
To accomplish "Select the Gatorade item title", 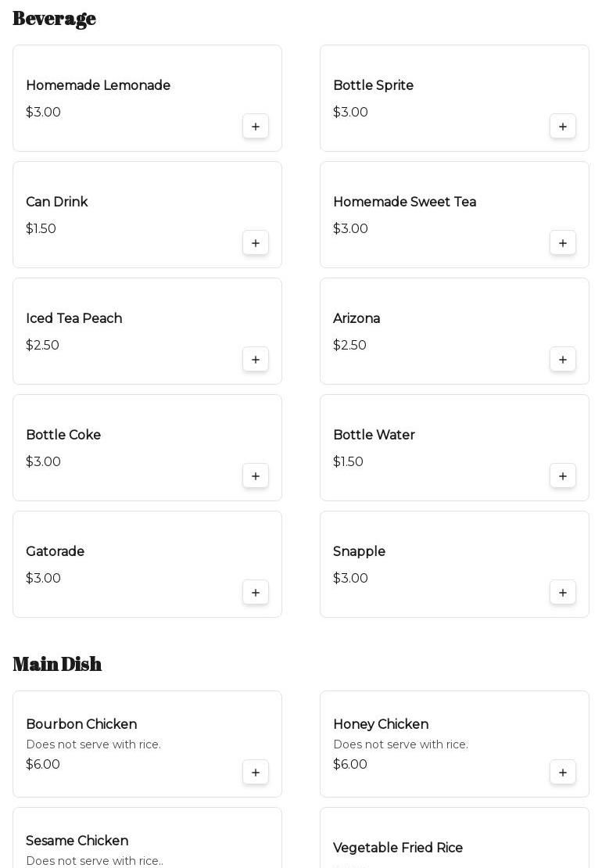I will click(x=55, y=551).
